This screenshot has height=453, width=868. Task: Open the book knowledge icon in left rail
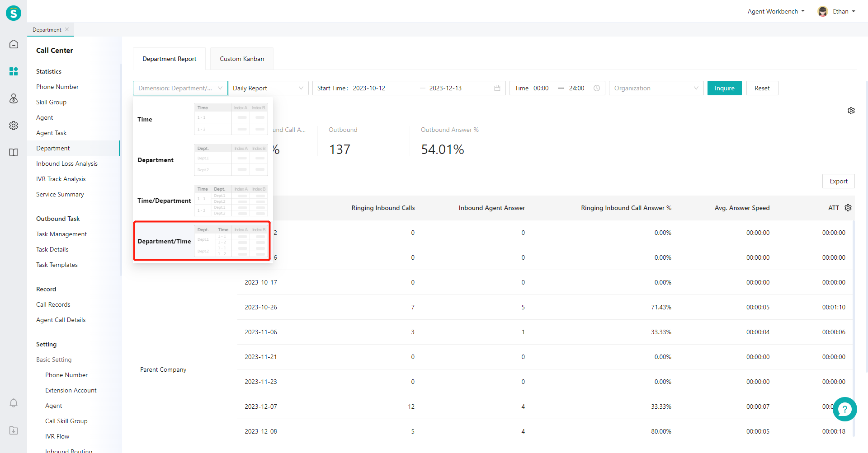click(14, 153)
